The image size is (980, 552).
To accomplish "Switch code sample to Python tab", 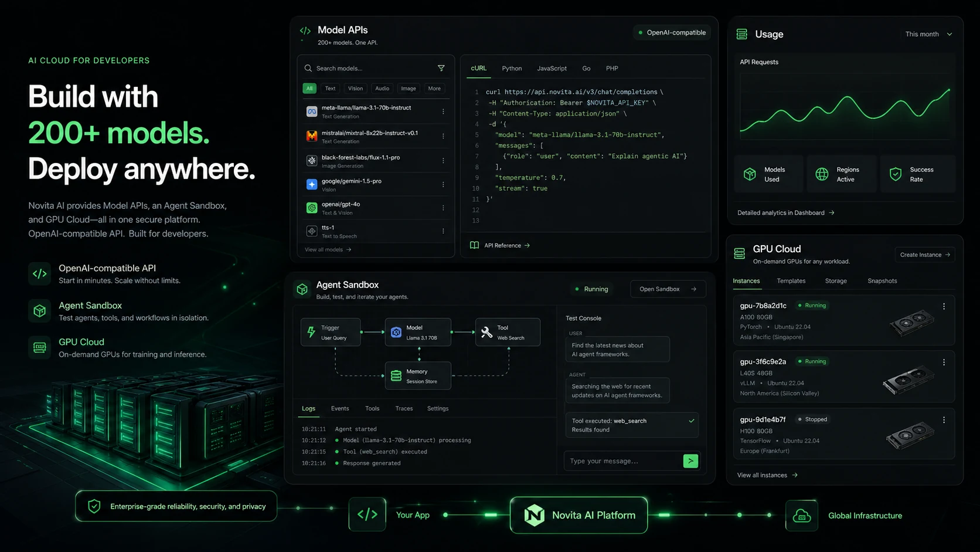I will tap(512, 69).
